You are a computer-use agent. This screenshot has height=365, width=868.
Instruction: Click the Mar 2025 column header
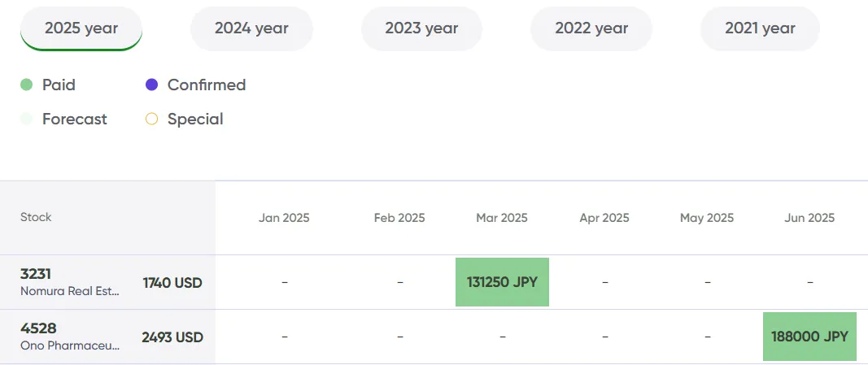(502, 218)
